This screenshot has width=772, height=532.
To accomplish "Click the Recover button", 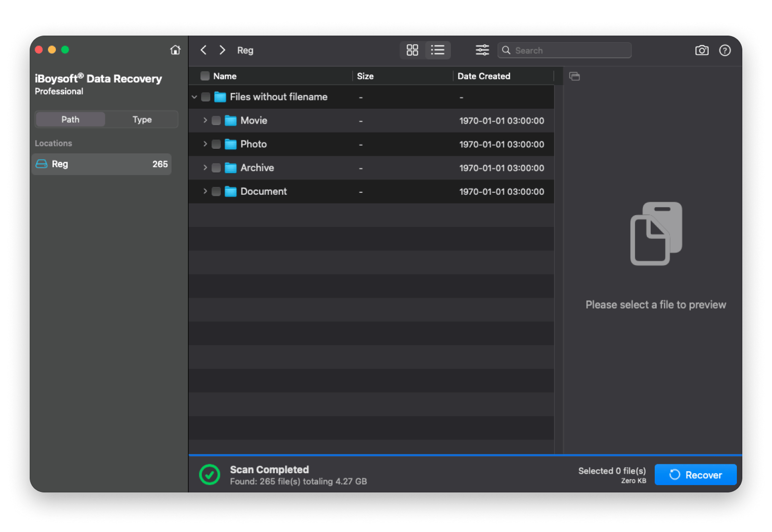I will [x=695, y=475].
